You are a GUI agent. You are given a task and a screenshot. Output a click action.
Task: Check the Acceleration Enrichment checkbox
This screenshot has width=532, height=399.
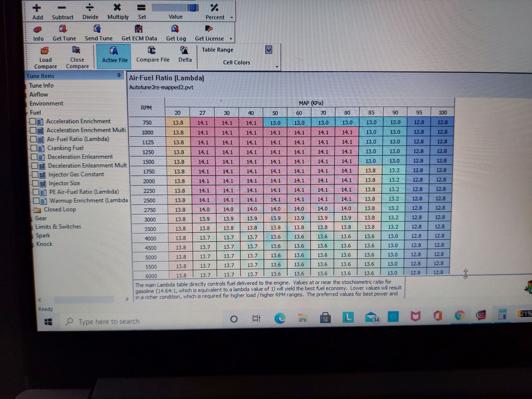pyautogui.click(x=32, y=122)
